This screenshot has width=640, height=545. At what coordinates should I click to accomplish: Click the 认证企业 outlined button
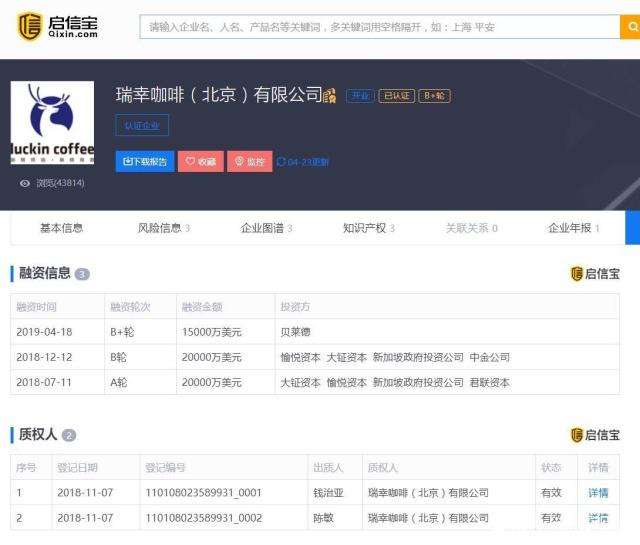(142, 125)
